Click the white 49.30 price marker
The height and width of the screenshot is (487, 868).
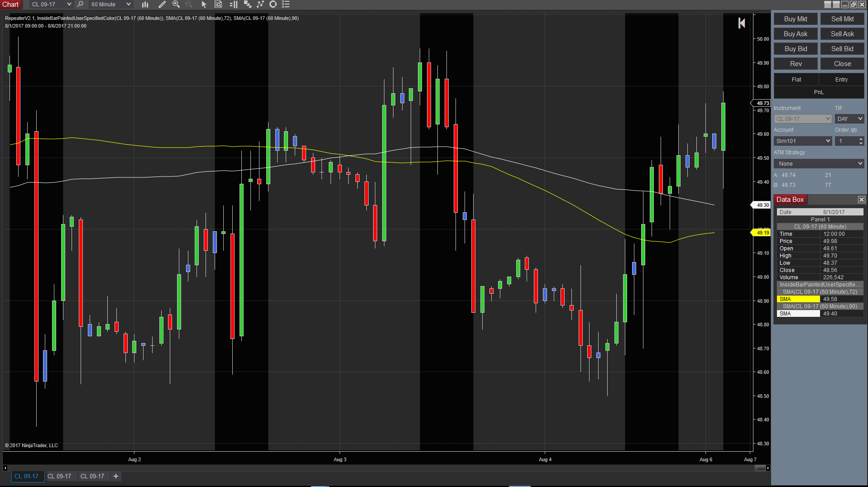pyautogui.click(x=761, y=205)
